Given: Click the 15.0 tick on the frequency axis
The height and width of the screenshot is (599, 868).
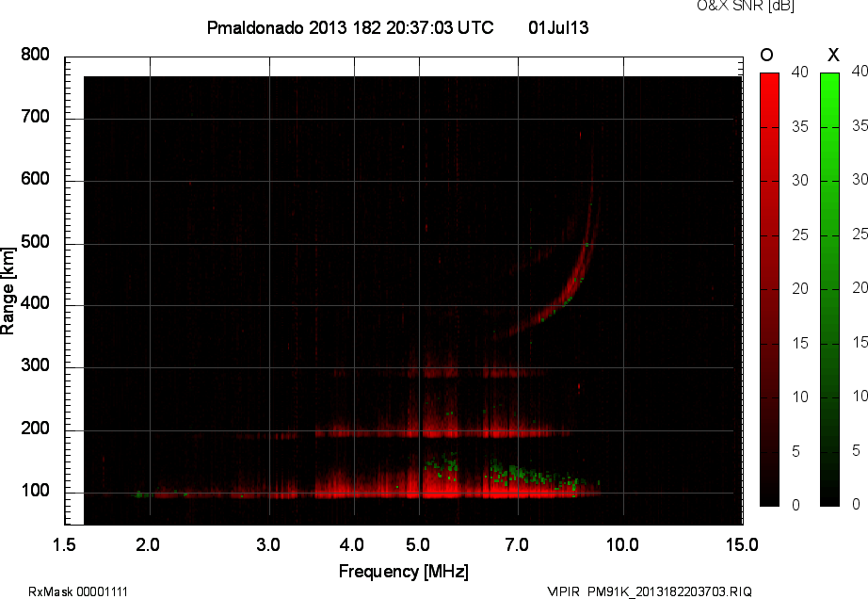Looking at the screenshot, I should point(742,544).
